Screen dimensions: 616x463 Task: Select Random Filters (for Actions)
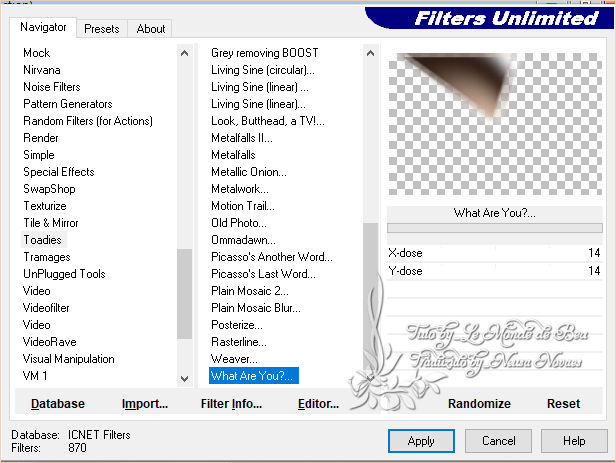88,121
